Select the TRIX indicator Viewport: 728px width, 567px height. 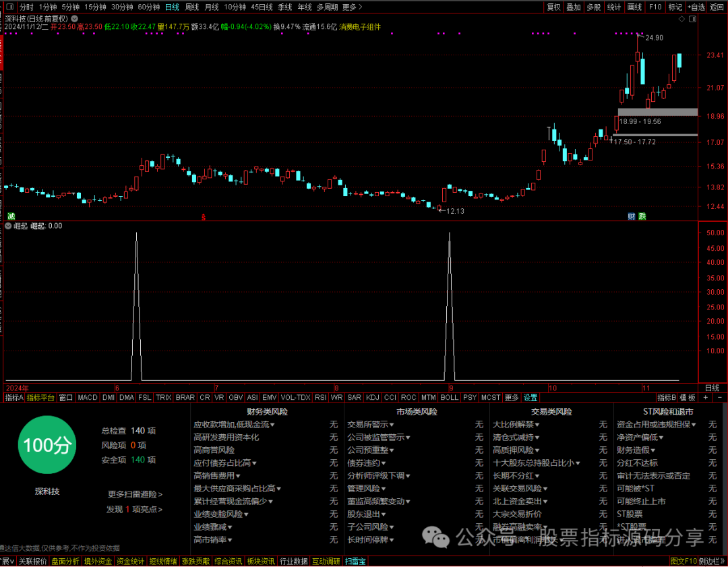163,398
